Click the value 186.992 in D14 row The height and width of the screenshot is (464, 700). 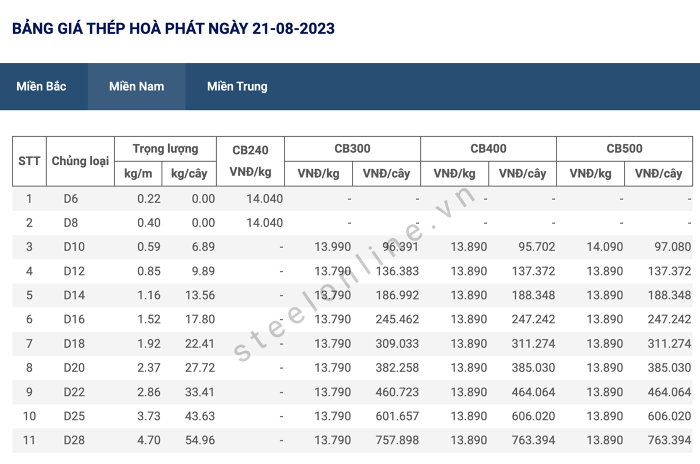point(397,295)
